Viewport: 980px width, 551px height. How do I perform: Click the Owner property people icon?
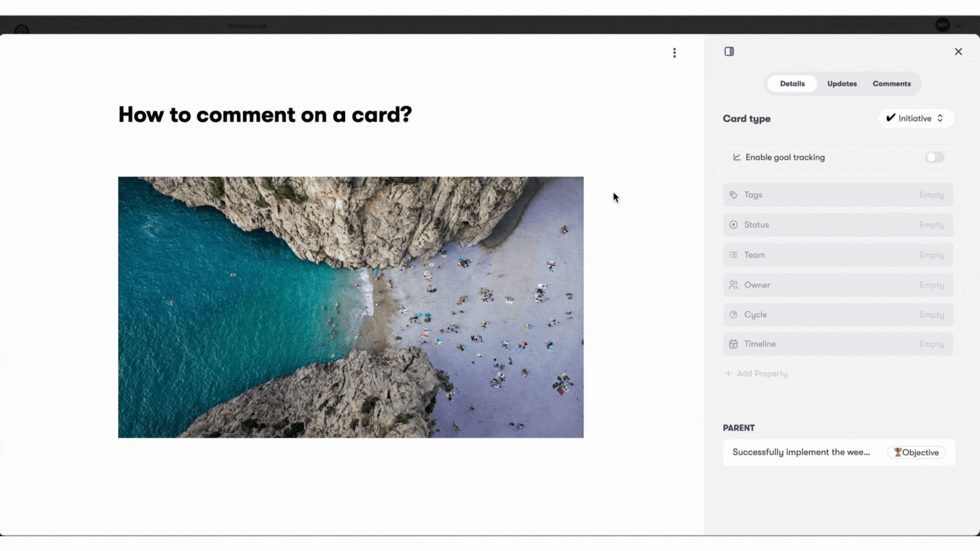[x=733, y=285]
